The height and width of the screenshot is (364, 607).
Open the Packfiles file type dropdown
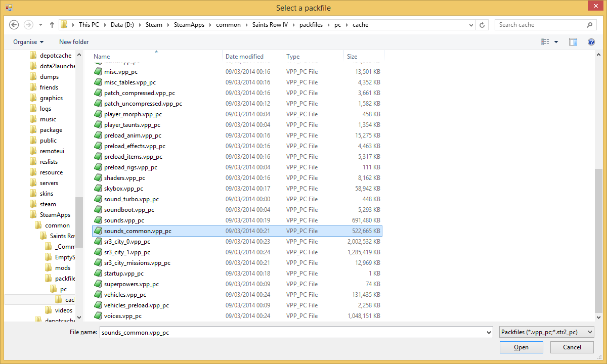pos(546,332)
